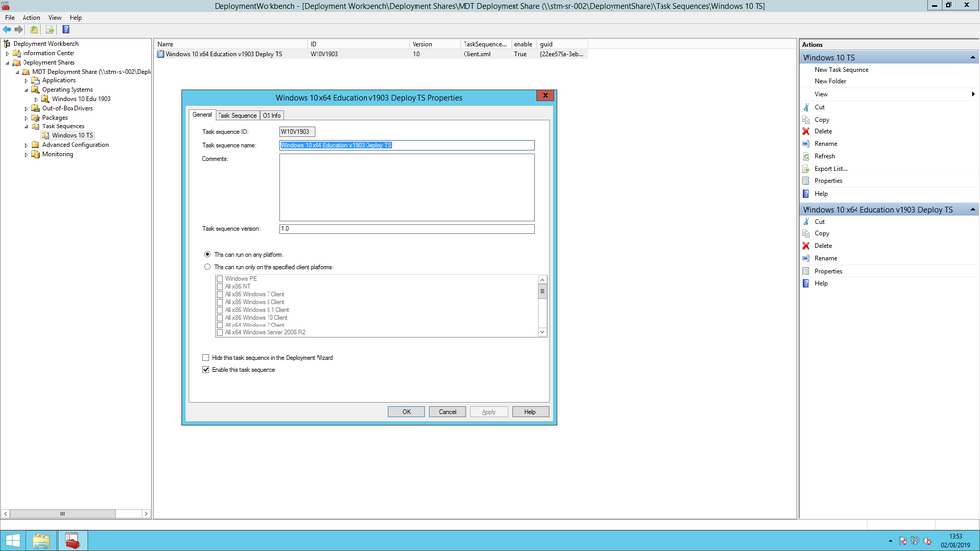
Task: Select 'run only on the specified client platforms'
Action: pyautogui.click(x=208, y=267)
